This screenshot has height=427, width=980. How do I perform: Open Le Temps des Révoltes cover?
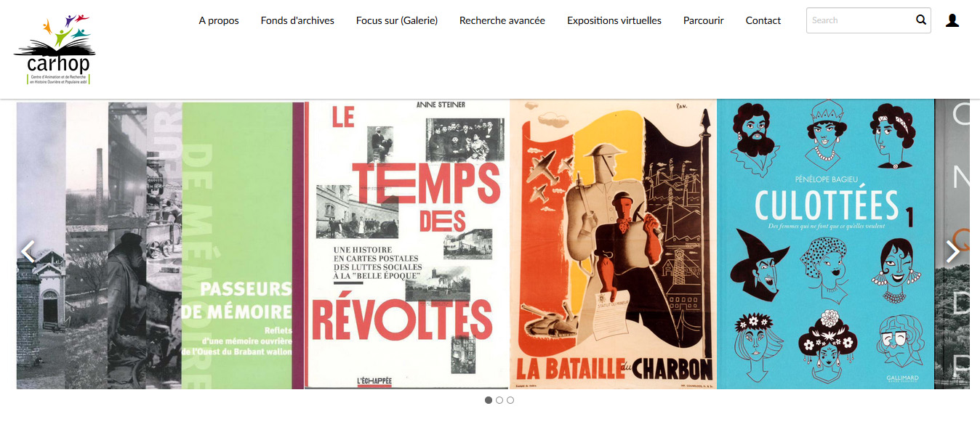point(407,245)
